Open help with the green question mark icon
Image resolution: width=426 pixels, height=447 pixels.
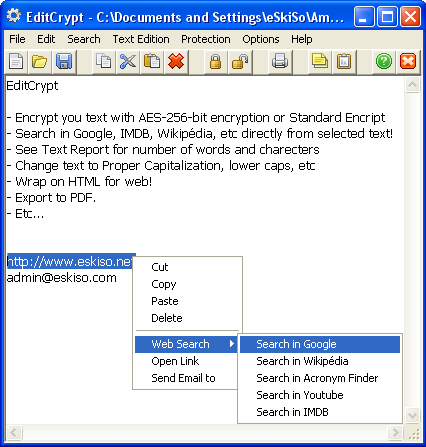[x=384, y=62]
